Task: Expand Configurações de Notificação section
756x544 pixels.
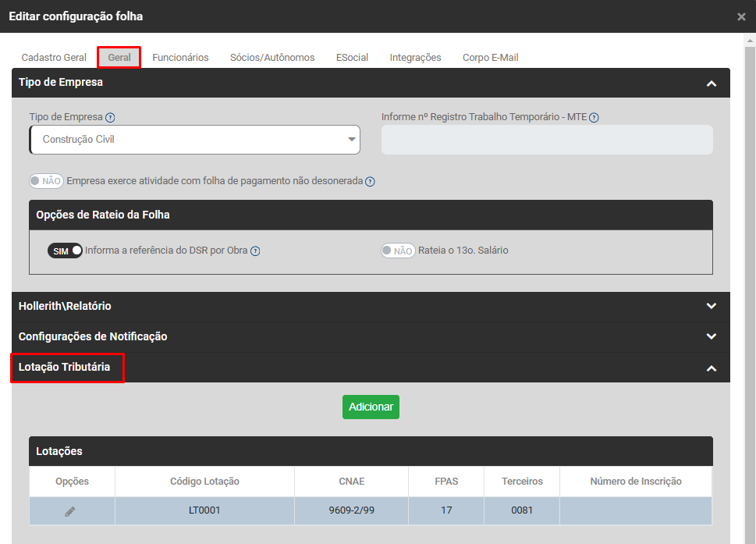Action: 712,336
